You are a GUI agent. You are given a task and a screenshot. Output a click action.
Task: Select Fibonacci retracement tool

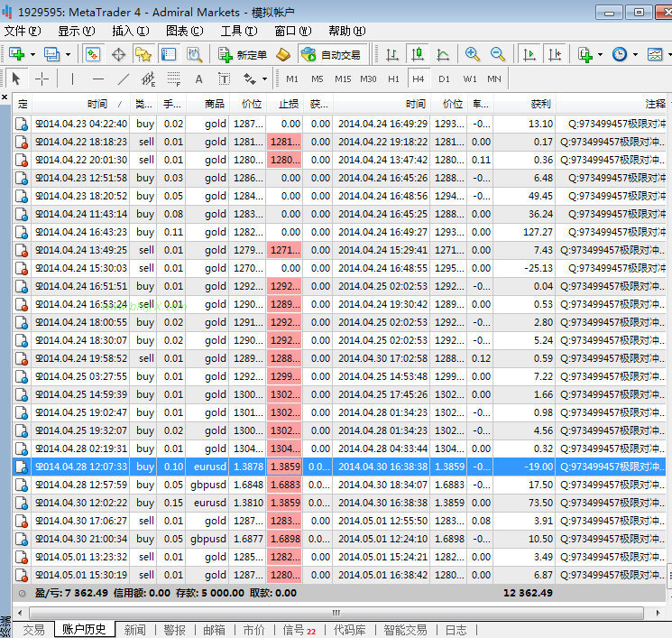pos(173,79)
